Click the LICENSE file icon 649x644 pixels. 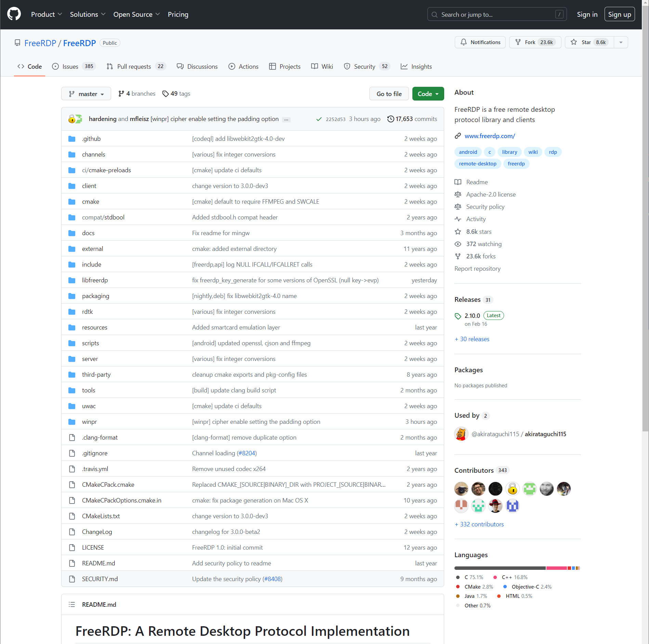point(72,548)
